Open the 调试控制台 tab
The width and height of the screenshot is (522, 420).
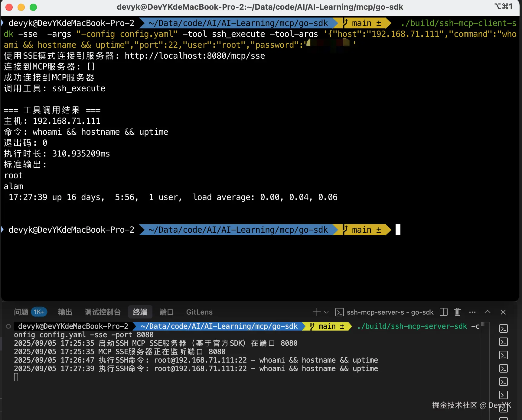pos(103,312)
